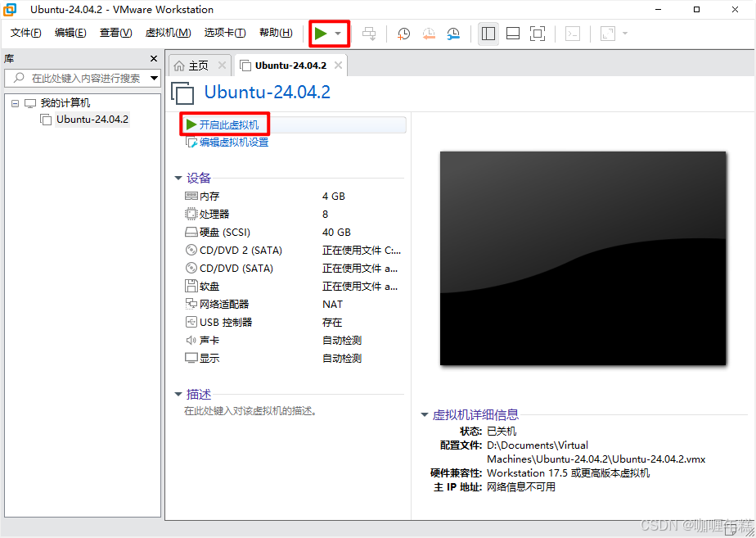Click the CD/DVD 2 (SATA) device row
Image resolution: width=756 pixels, height=538 pixels.
293,250
